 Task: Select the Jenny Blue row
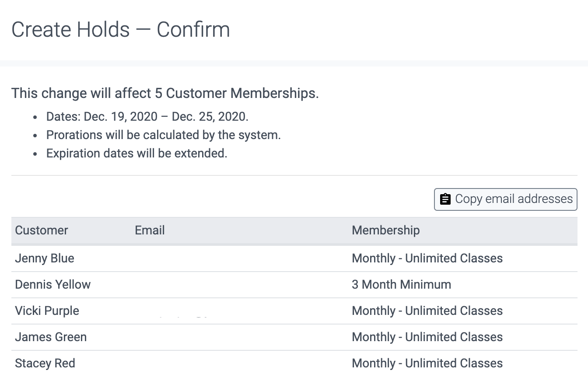[x=44, y=258]
